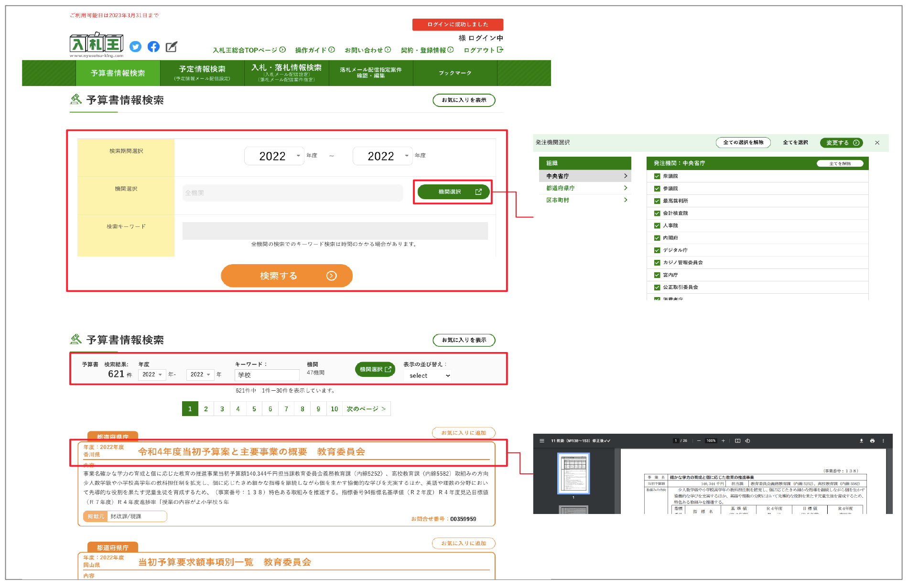908x588 pixels.
Task: Open the select sort order dropdown
Action: pos(427,375)
